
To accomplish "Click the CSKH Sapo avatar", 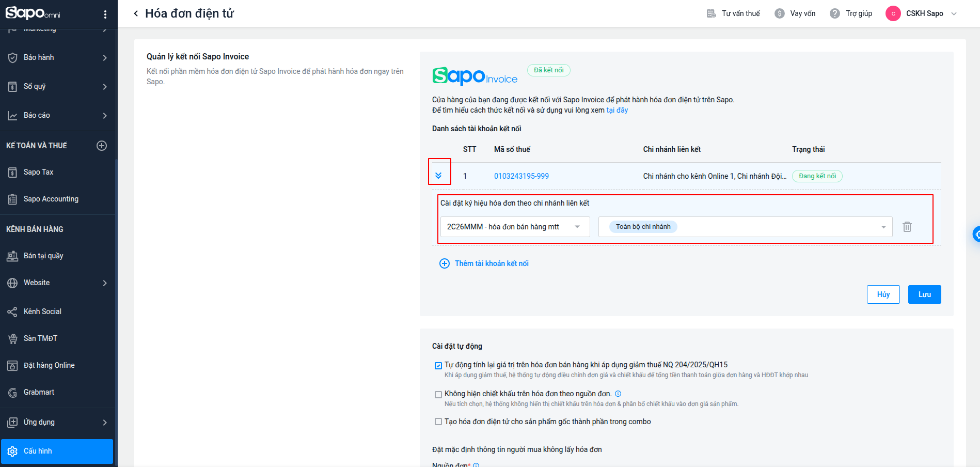I will [893, 13].
